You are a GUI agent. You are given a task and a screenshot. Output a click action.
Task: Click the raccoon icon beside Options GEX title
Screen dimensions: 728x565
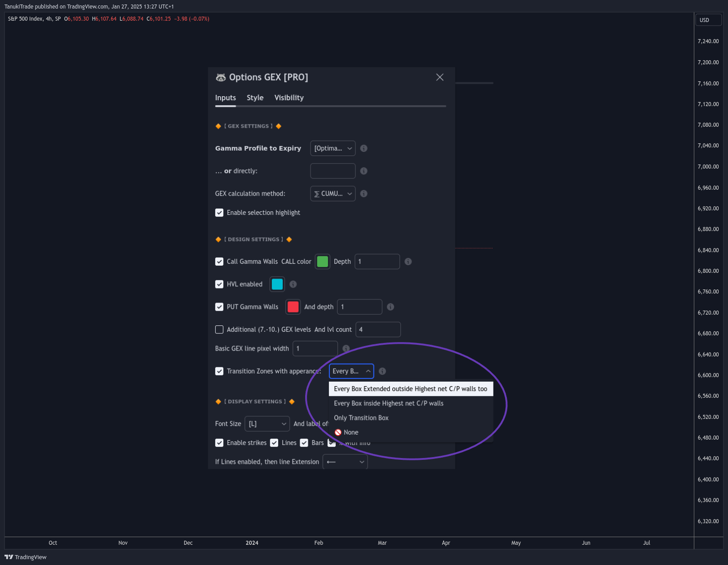[221, 77]
